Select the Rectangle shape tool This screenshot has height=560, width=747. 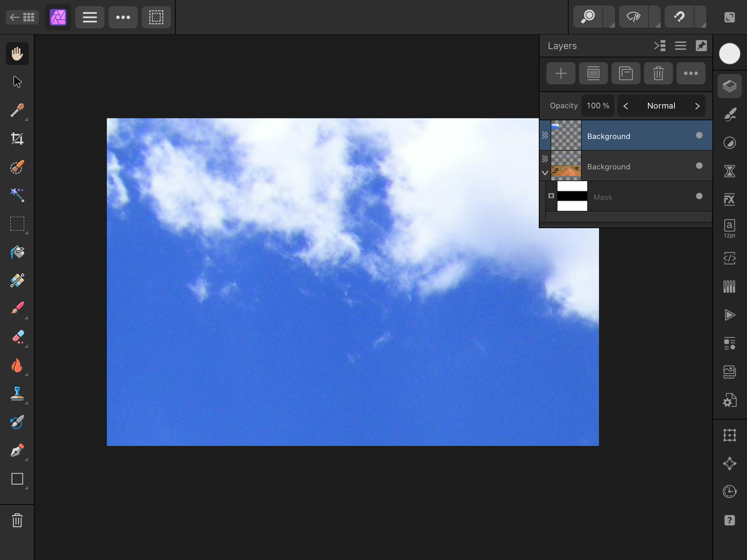17,479
